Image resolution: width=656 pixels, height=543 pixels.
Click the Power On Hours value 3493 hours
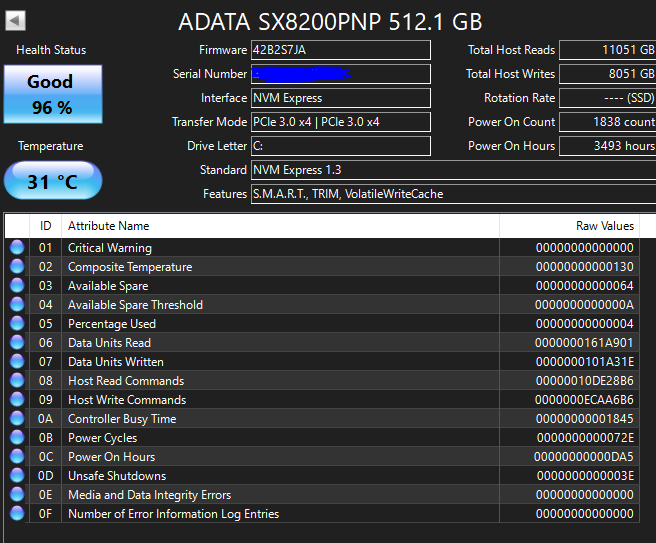[x=607, y=146]
